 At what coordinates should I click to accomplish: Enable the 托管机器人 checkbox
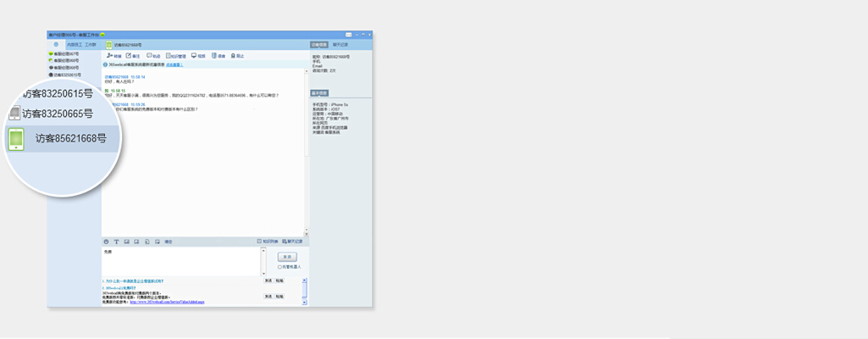[x=280, y=266]
